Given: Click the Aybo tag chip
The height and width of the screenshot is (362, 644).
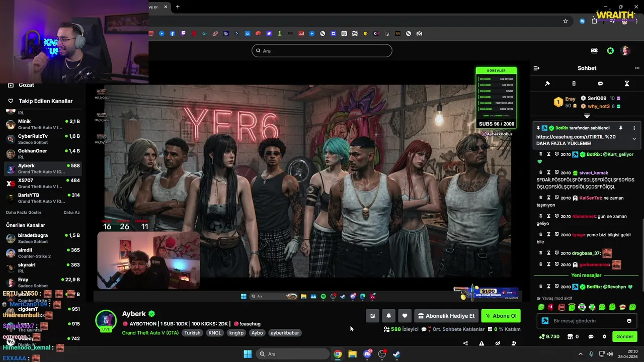Looking at the screenshot, I should pyautogui.click(x=257, y=333).
